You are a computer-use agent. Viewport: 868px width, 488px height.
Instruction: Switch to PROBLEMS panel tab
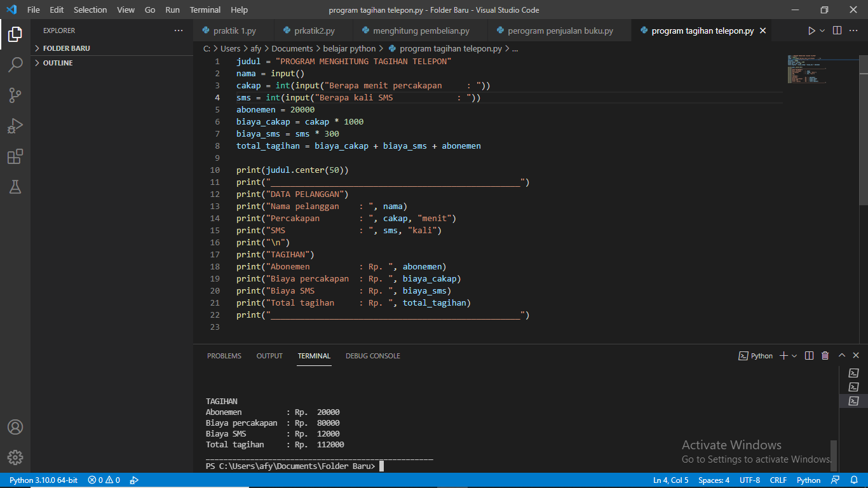click(x=224, y=356)
